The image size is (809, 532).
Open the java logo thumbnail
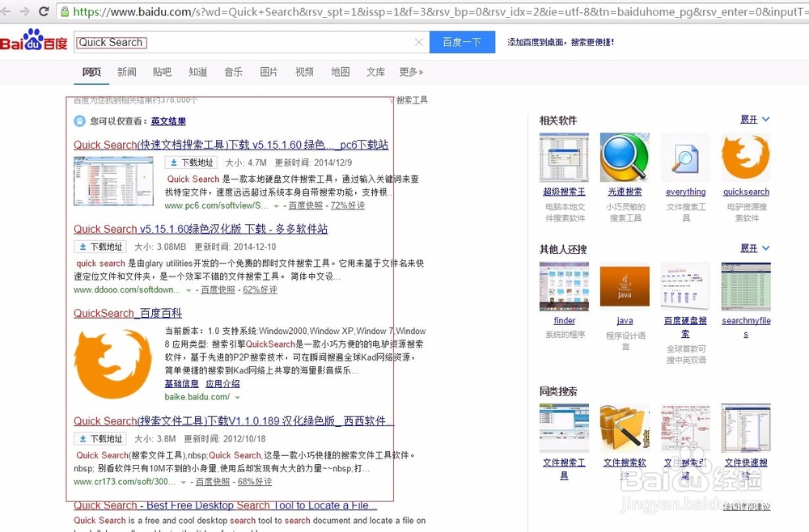[625, 287]
